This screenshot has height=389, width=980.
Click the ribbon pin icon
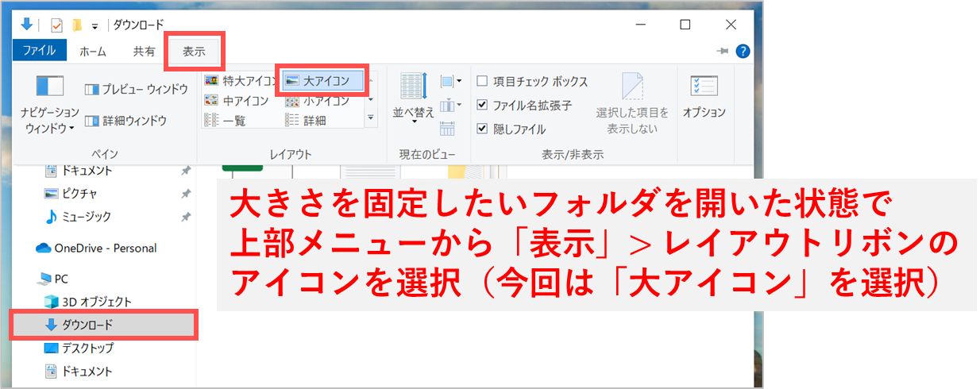point(722,51)
